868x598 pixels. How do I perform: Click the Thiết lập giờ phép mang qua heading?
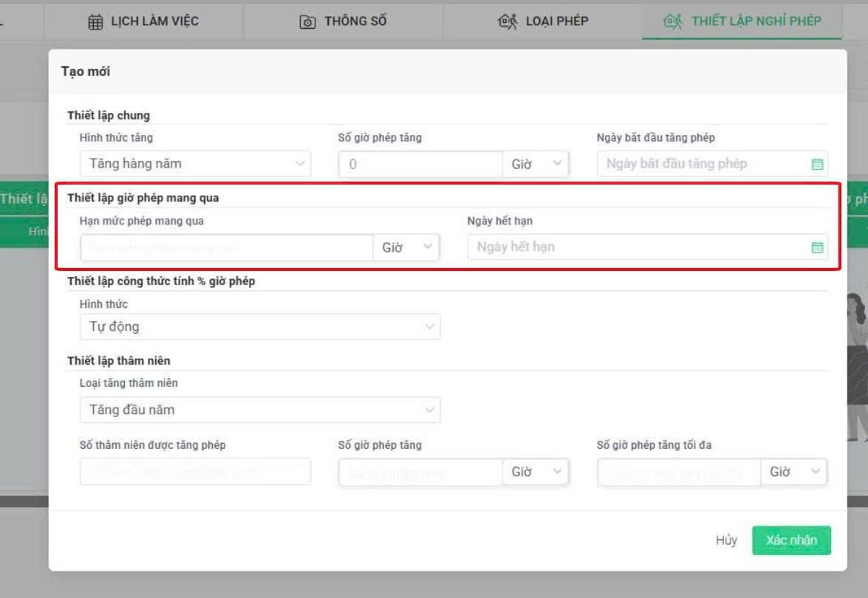[143, 198]
